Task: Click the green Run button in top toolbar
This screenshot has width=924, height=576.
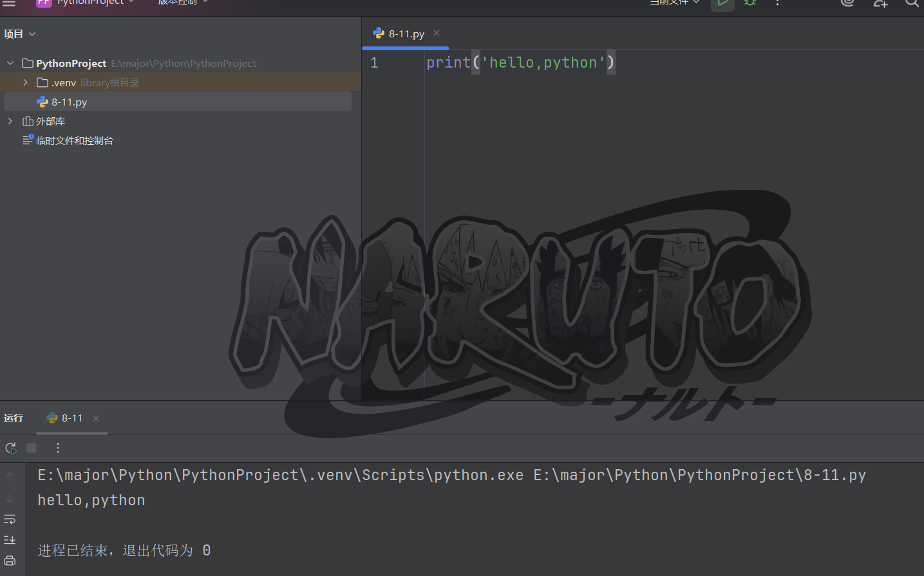Action: [x=722, y=3]
